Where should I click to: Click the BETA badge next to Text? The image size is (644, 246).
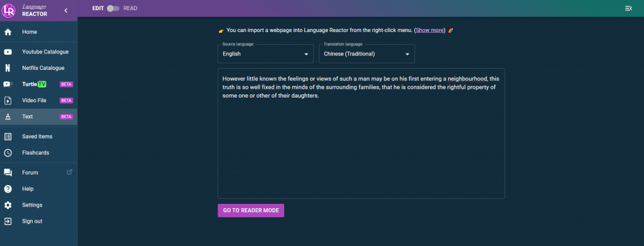click(67, 116)
